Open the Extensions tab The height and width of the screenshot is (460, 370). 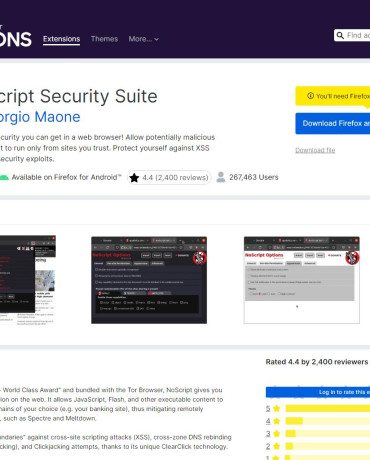point(61,39)
